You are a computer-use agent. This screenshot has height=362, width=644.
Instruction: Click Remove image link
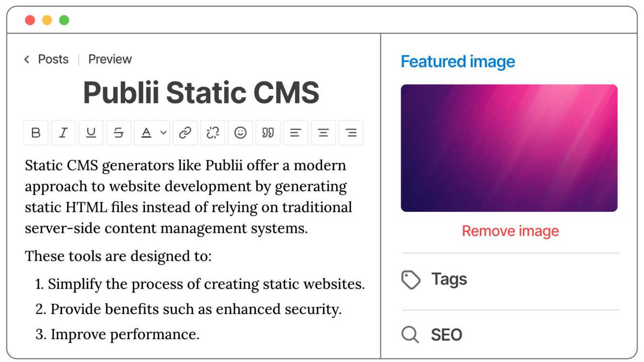511,231
